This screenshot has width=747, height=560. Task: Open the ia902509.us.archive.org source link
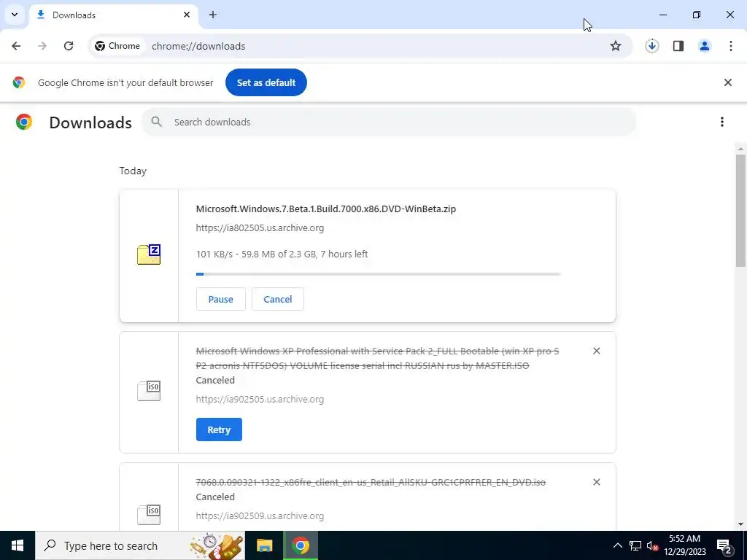260,516
